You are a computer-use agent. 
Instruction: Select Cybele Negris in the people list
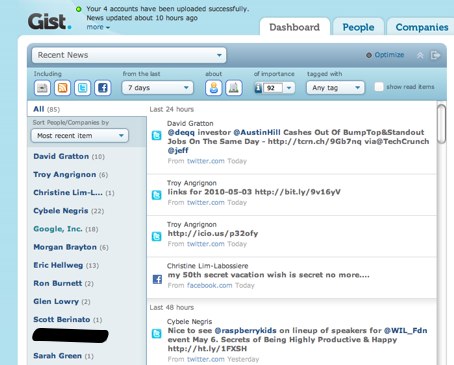pos(69,211)
